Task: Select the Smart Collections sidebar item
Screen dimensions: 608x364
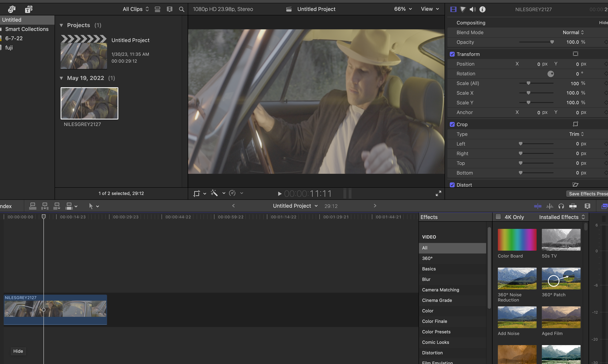Action: (27, 29)
